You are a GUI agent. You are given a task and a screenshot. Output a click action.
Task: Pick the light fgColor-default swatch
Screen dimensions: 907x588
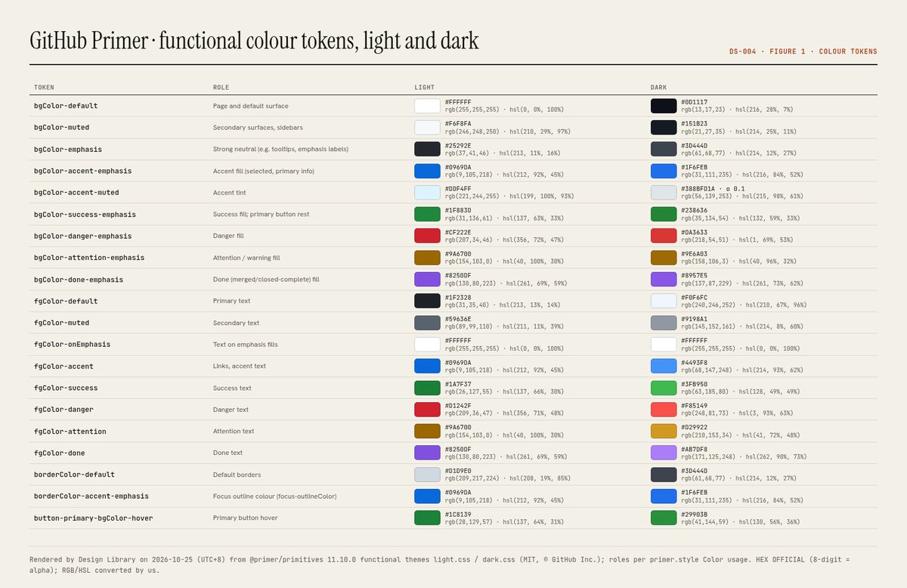pyautogui.click(x=427, y=301)
